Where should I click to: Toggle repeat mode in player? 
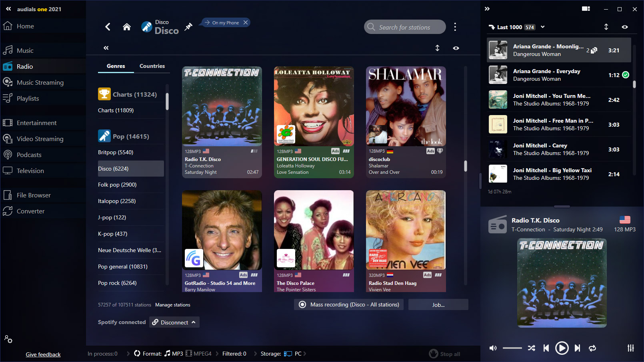point(592,348)
